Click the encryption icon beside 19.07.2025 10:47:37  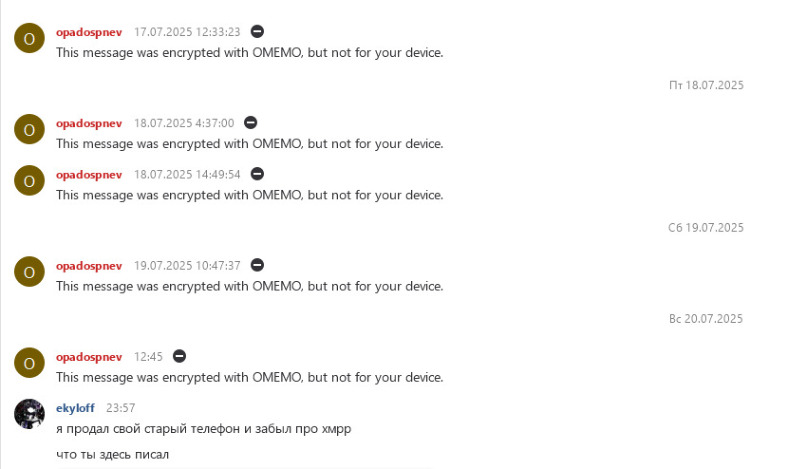[x=257, y=265]
